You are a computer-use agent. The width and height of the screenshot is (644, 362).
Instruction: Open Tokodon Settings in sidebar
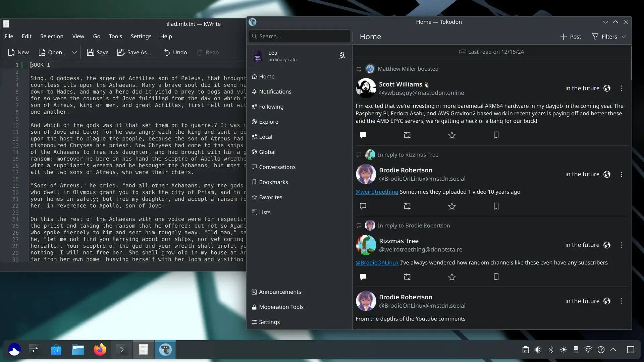click(x=300, y=322)
